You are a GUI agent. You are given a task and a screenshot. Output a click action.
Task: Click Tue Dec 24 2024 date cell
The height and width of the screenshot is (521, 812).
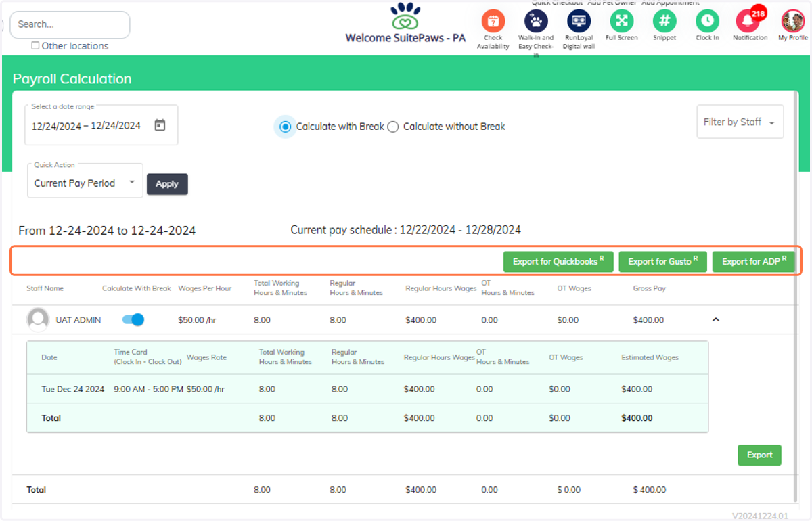click(73, 389)
